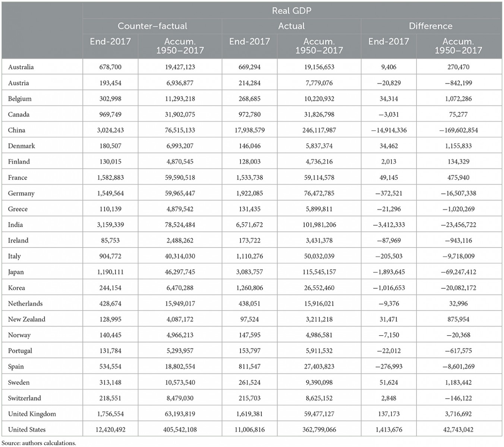Click the United Kingdom row label

32,414
